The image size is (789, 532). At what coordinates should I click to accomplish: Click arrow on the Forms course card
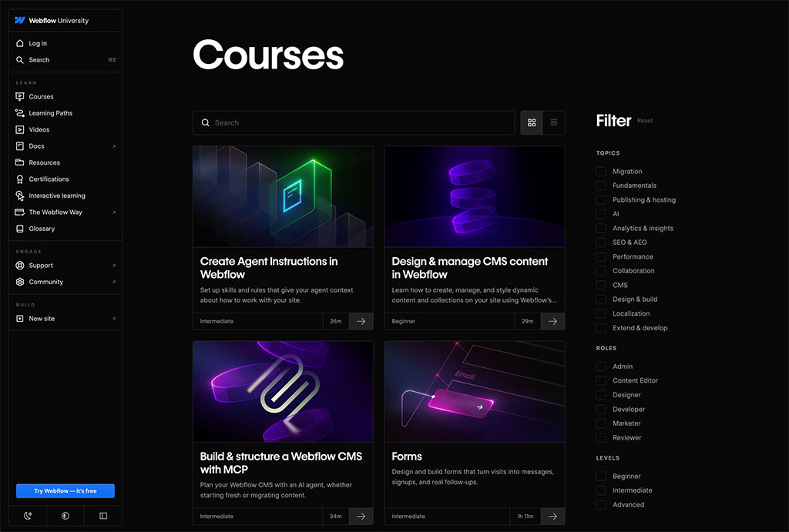[552, 517]
